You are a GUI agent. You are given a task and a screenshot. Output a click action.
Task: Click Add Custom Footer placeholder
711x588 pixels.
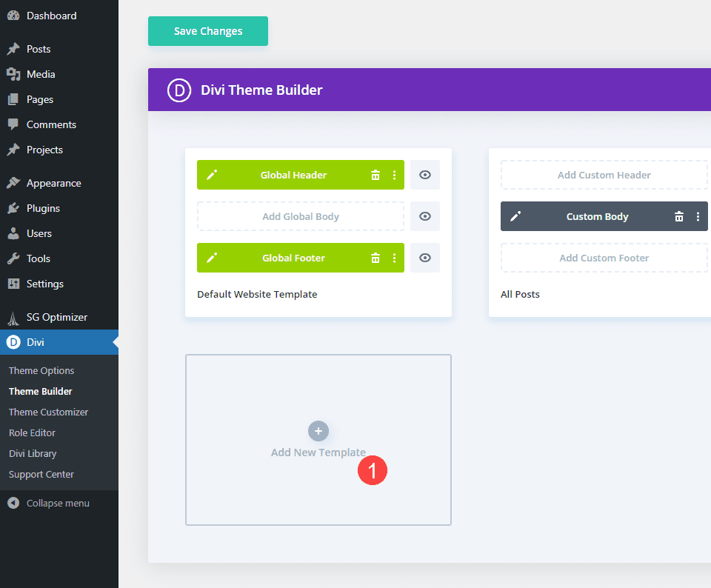coord(604,258)
